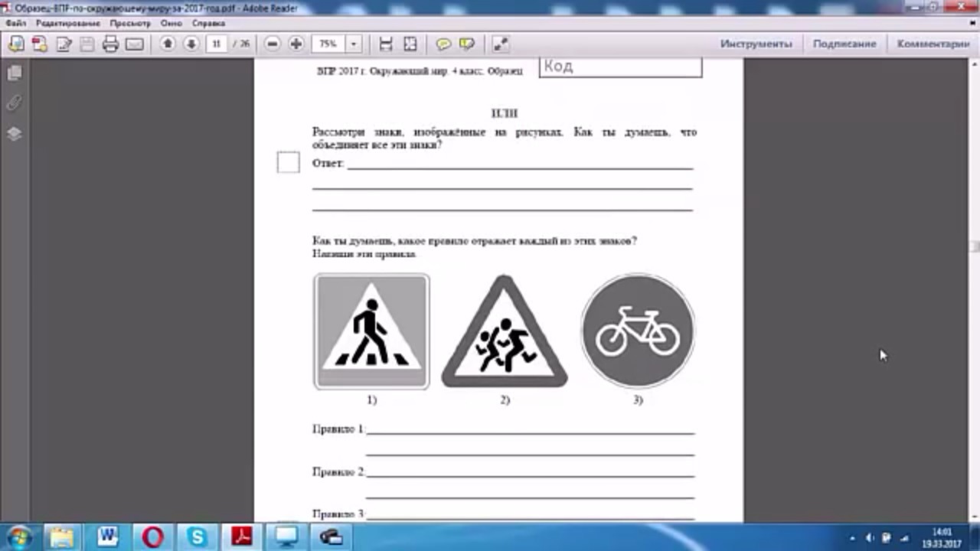Send the file by email envelope icon

(x=135, y=44)
